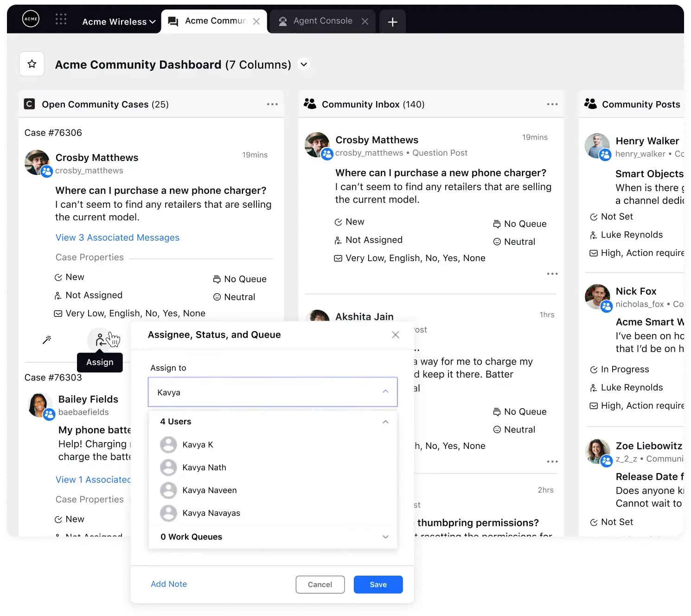
Task: Favorite the dashboard with star icon
Action: [x=32, y=64]
